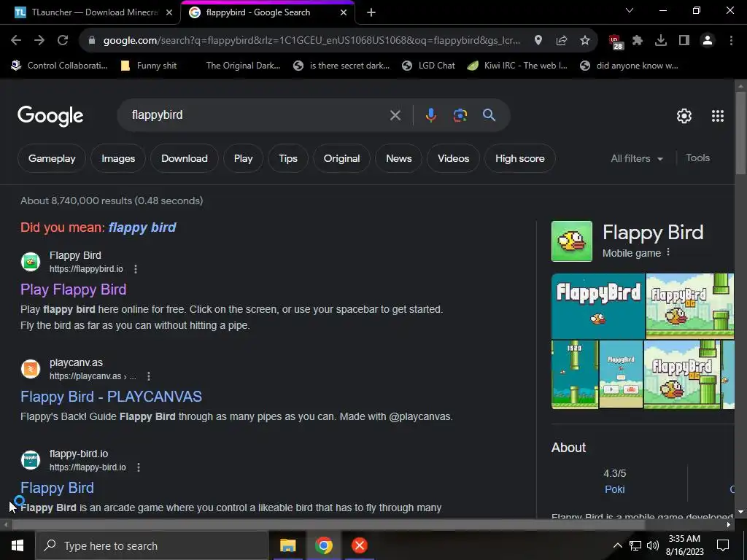Click the vertical page scrollbar thumb
This screenshot has height=560, width=747.
point(740,133)
